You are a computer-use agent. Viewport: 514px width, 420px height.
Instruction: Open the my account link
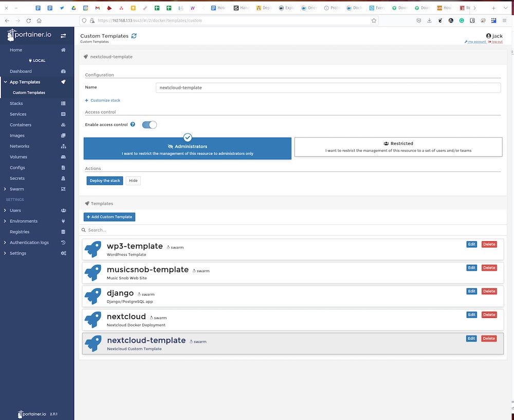[475, 41]
